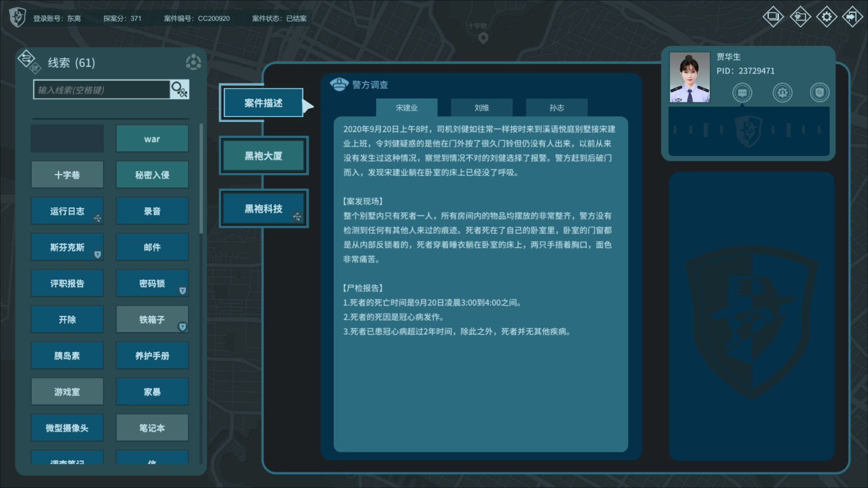
Task: Click the USB icon on 黑袍科技 button
Action: point(297,216)
